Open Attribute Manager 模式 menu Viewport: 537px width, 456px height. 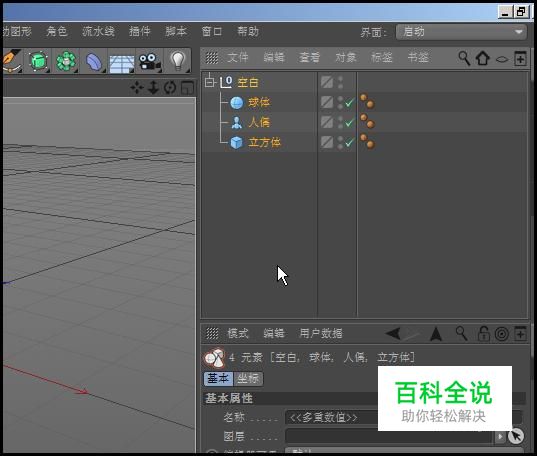click(238, 333)
